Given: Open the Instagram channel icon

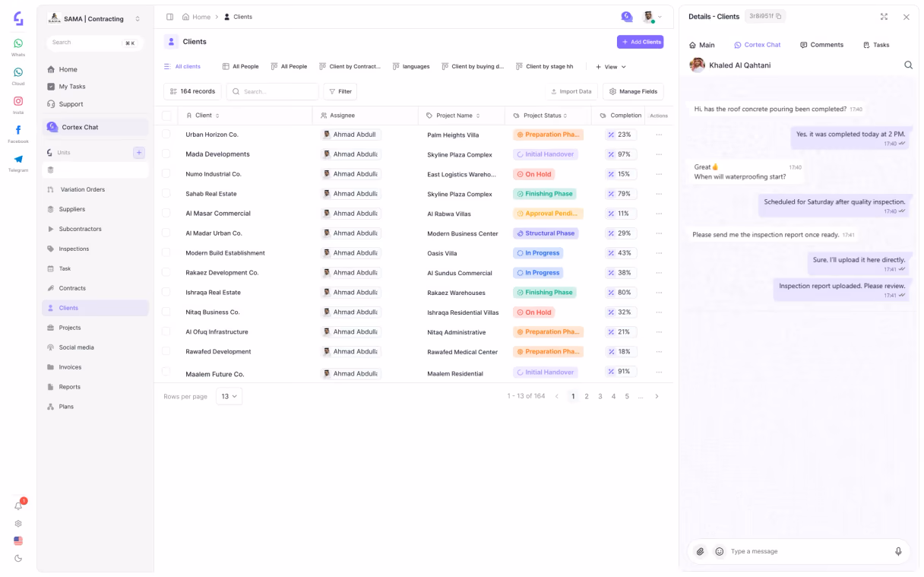Looking at the screenshot, I should pos(18,101).
